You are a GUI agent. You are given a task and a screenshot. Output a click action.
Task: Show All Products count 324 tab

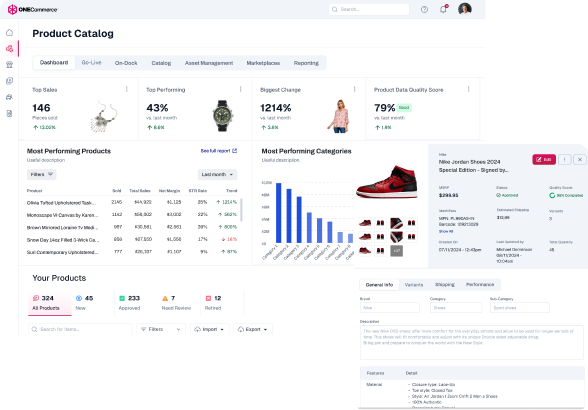pyautogui.click(x=50, y=302)
